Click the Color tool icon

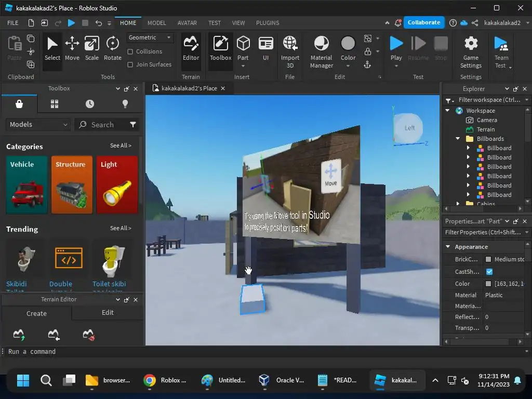(x=348, y=44)
